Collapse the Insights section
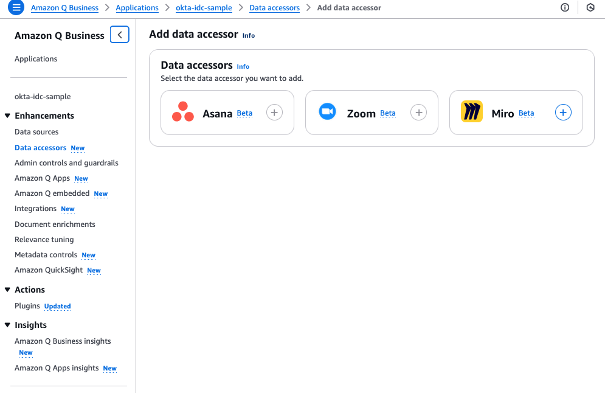The width and height of the screenshot is (606, 394). [7, 325]
